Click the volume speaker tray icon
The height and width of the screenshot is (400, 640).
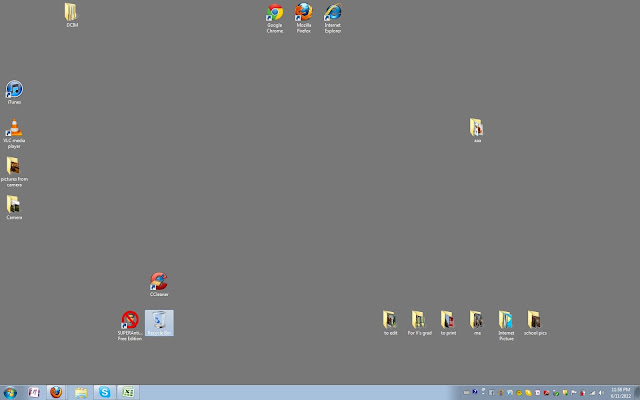601,393
